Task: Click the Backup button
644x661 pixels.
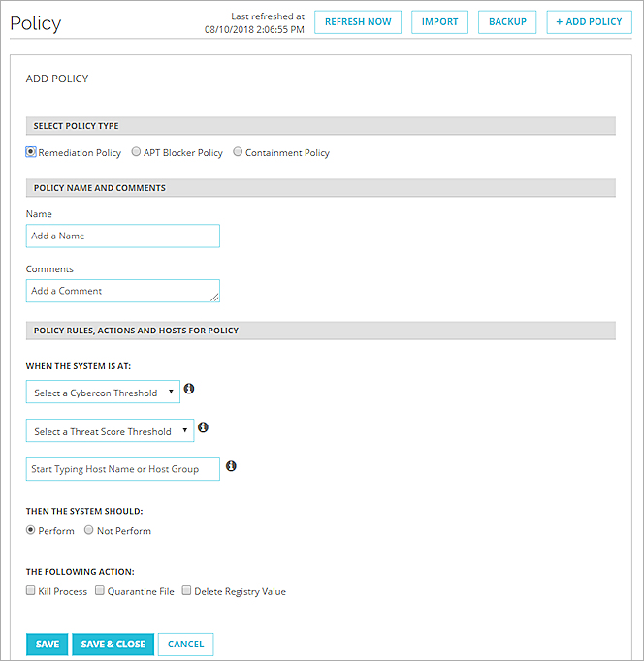Action: coord(507,22)
